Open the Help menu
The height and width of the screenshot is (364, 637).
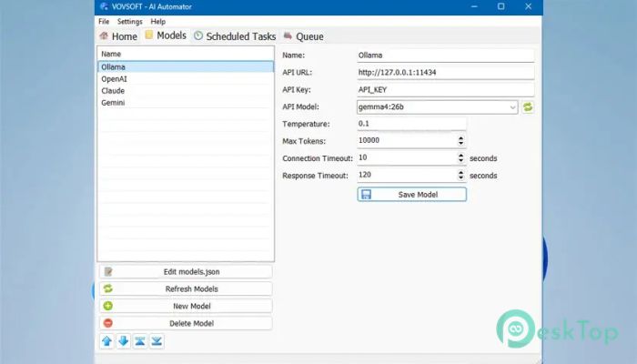point(158,22)
